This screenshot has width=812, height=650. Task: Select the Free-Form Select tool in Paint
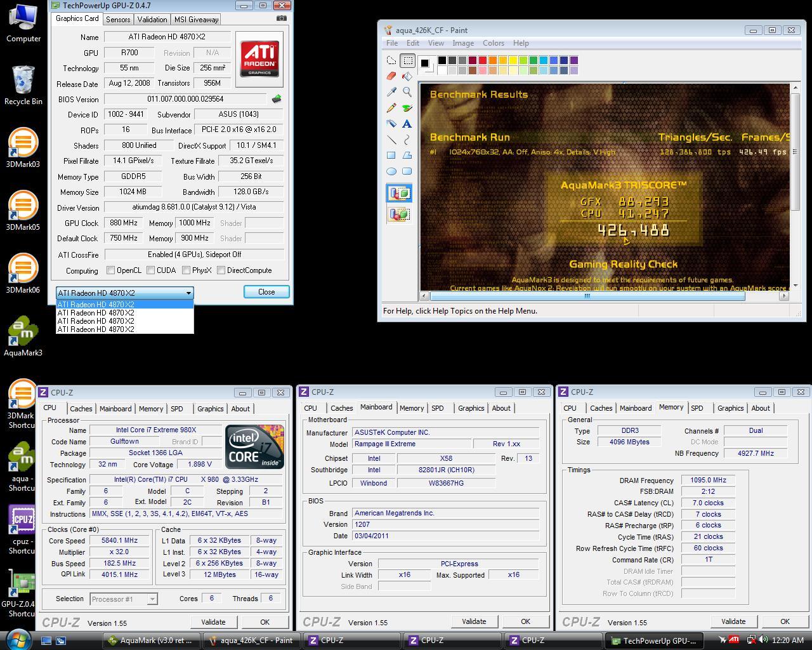(x=391, y=61)
